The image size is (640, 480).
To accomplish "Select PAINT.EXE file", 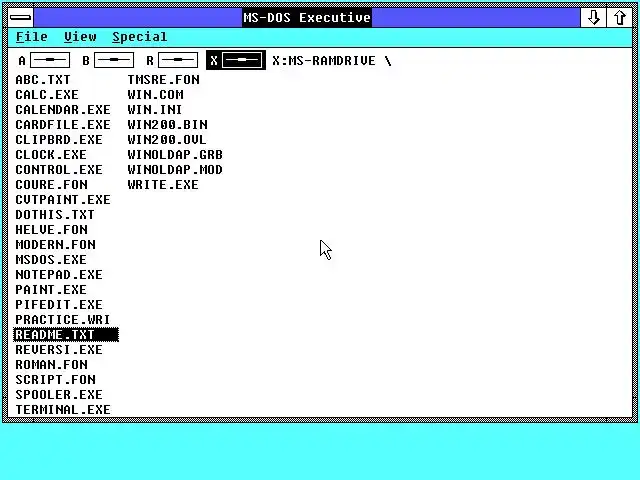I will pyautogui.click(x=51, y=290).
